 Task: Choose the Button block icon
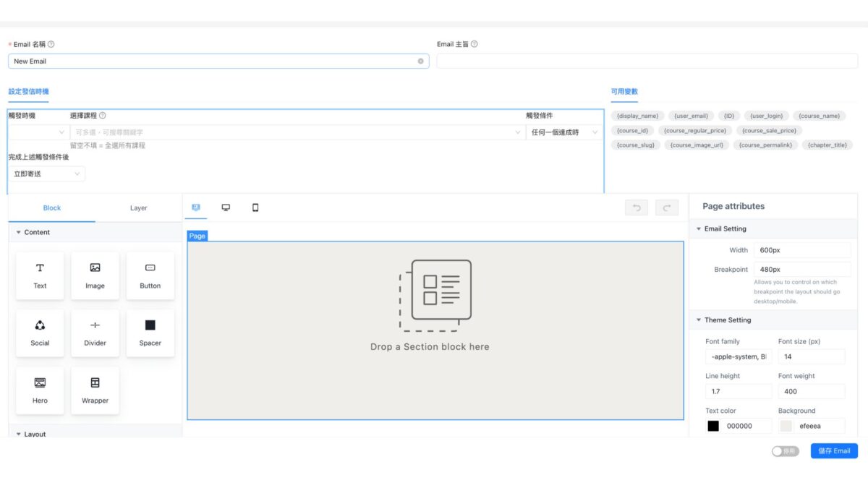(x=150, y=268)
